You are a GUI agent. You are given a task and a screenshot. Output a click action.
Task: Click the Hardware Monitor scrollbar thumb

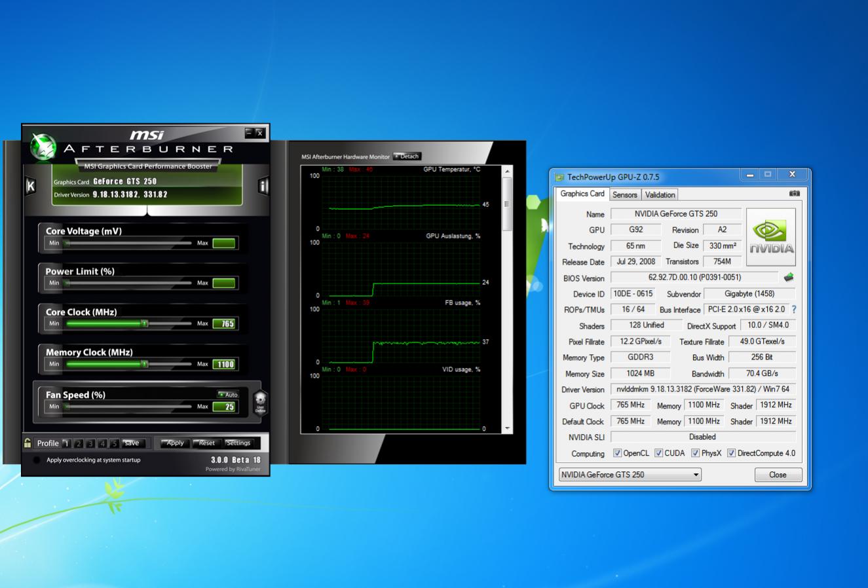pyautogui.click(x=507, y=204)
